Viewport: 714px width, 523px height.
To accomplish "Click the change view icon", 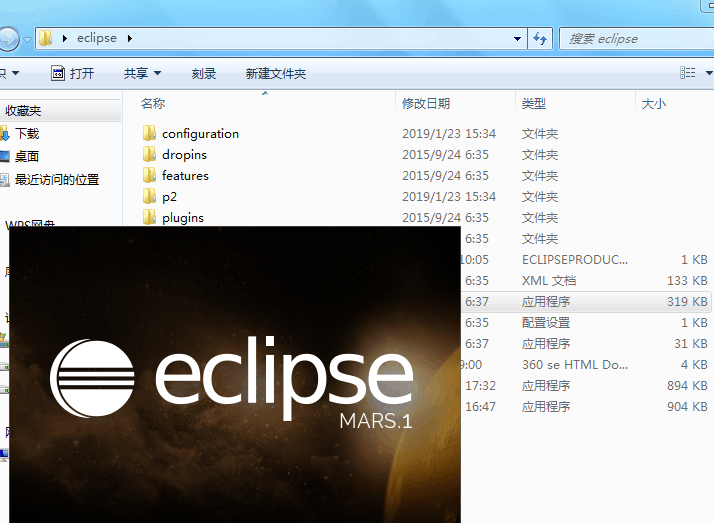I will pyautogui.click(x=688, y=73).
